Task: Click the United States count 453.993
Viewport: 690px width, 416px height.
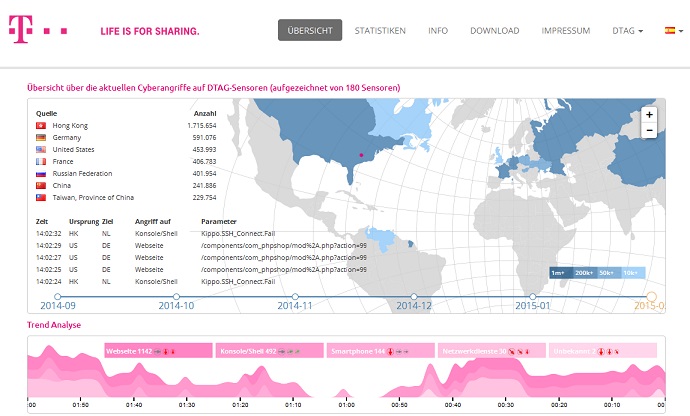Action: tap(204, 149)
